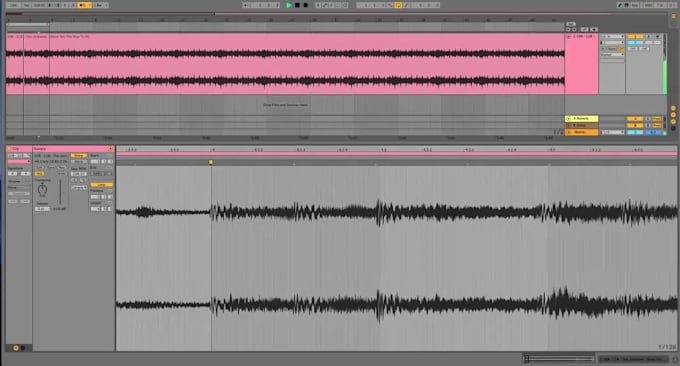Open the audio track's input channel chooser
The height and width of the screenshot is (366, 680).
point(613,42)
